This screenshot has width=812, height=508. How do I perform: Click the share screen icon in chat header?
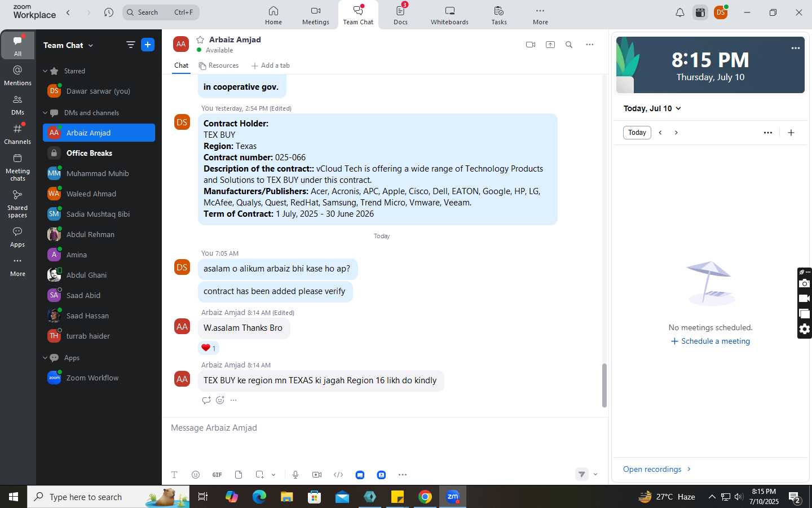coord(550,45)
